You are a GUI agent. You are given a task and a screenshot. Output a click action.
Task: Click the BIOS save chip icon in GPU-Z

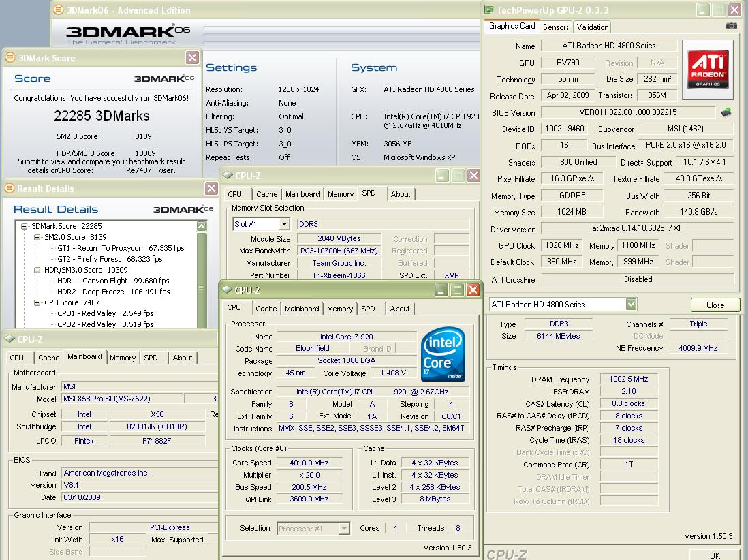[726, 112]
